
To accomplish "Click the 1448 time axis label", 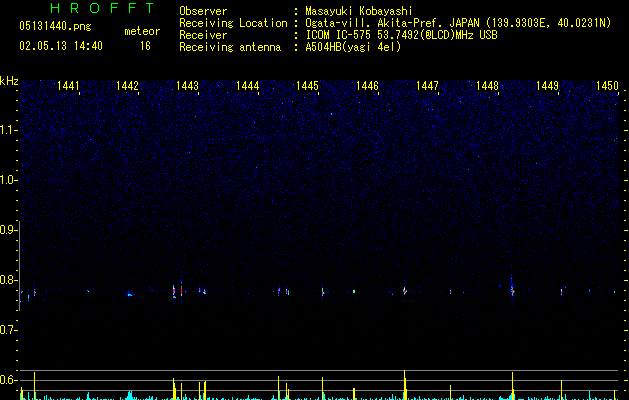I will 487,86.
